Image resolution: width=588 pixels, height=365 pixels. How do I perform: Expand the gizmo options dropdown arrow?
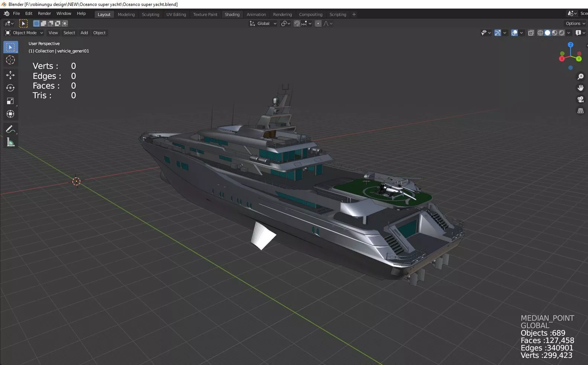point(505,33)
